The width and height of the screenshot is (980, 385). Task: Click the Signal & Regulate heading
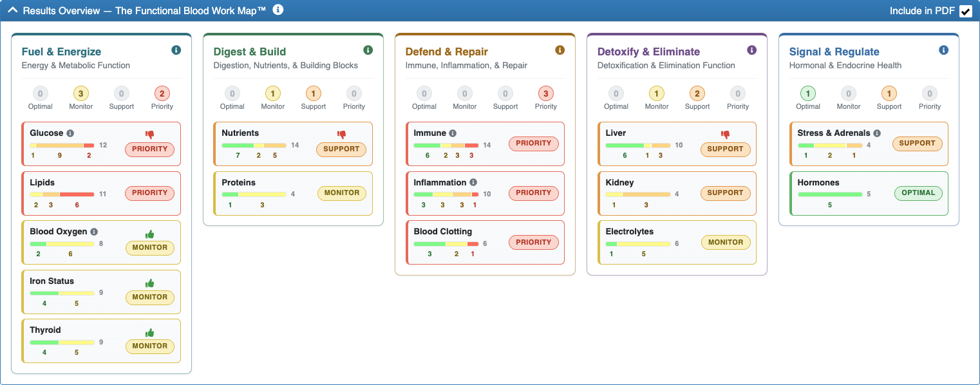pos(834,52)
